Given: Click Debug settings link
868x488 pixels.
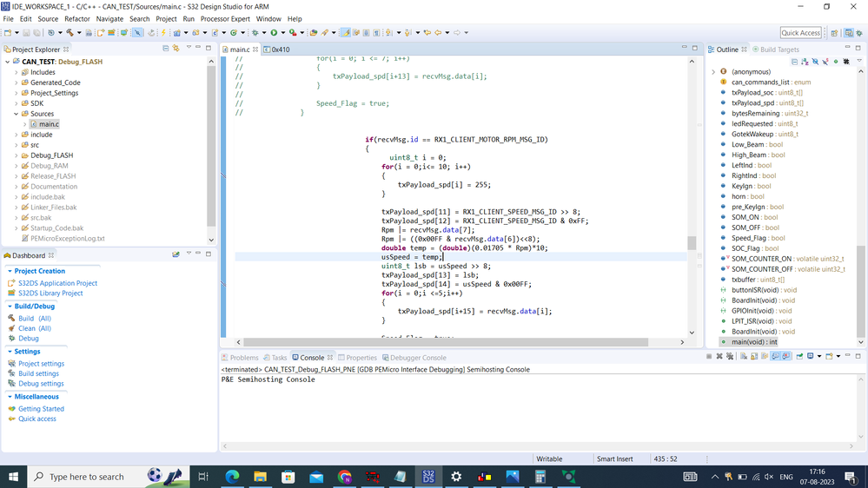Looking at the screenshot, I should click(x=41, y=384).
